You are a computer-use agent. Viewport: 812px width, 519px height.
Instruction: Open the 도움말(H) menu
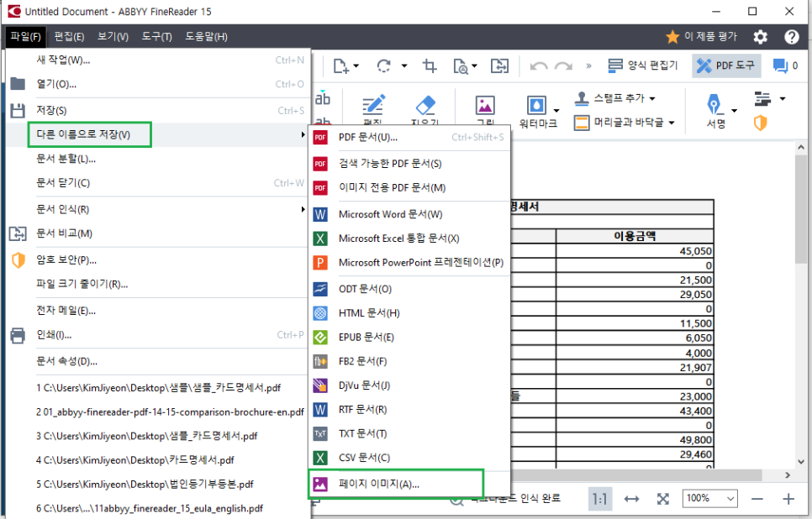pos(206,37)
